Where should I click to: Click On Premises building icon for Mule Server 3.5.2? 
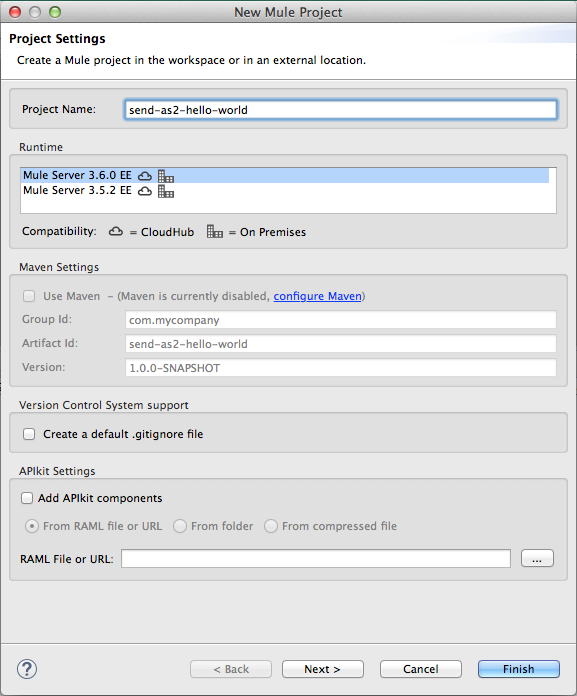[166, 191]
